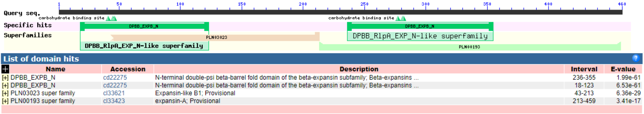Click the blue help question mark icon
Viewport: 644px width, 114px height.
(x=635, y=58)
